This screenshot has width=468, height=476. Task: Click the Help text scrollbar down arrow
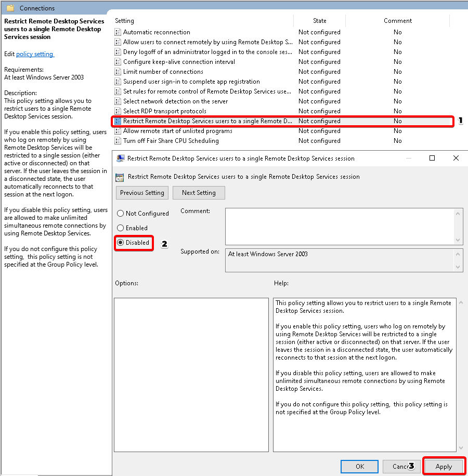(460, 447)
